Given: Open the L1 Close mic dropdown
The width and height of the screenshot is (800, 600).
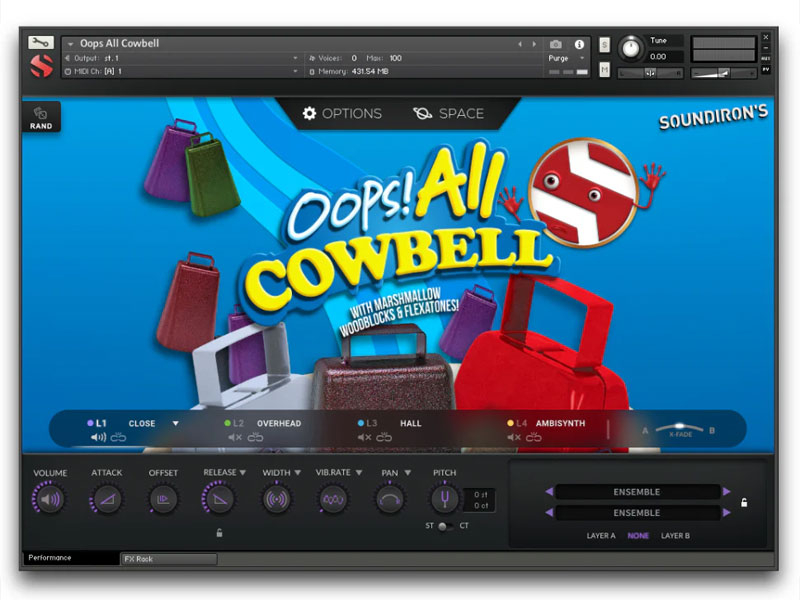Looking at the screenshot, I should [x=175, y=423].
